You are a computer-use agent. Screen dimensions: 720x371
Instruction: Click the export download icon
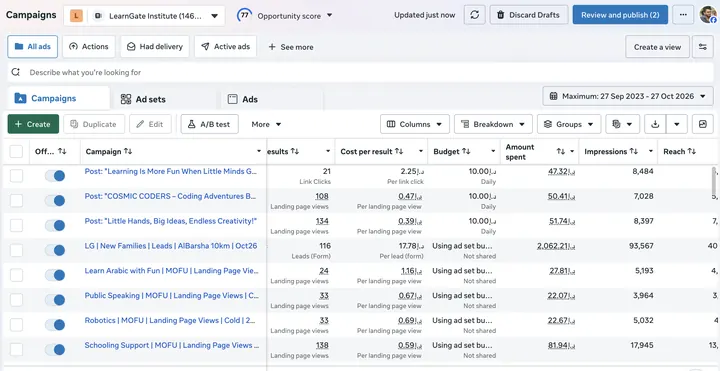tap(655, 124)
